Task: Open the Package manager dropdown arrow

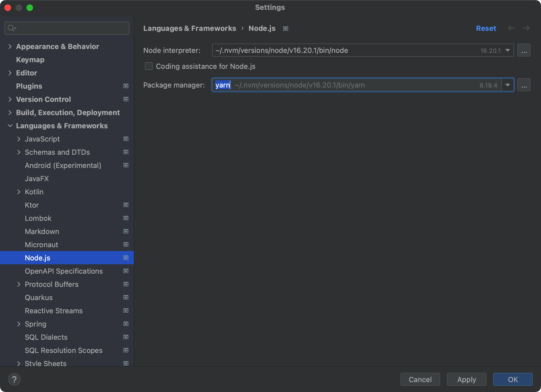Action: tap(507, 85)
